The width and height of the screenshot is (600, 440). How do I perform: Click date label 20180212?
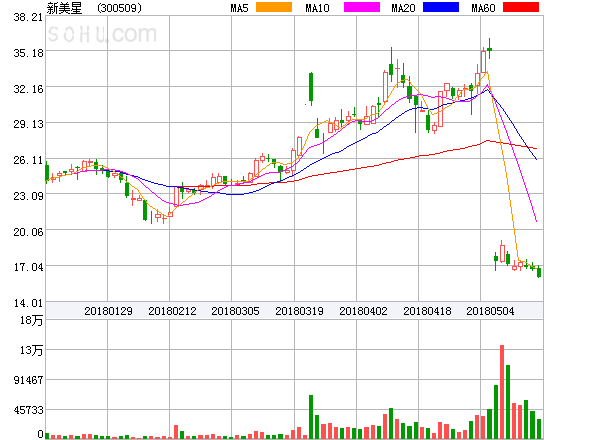click(x=172, y=311)
